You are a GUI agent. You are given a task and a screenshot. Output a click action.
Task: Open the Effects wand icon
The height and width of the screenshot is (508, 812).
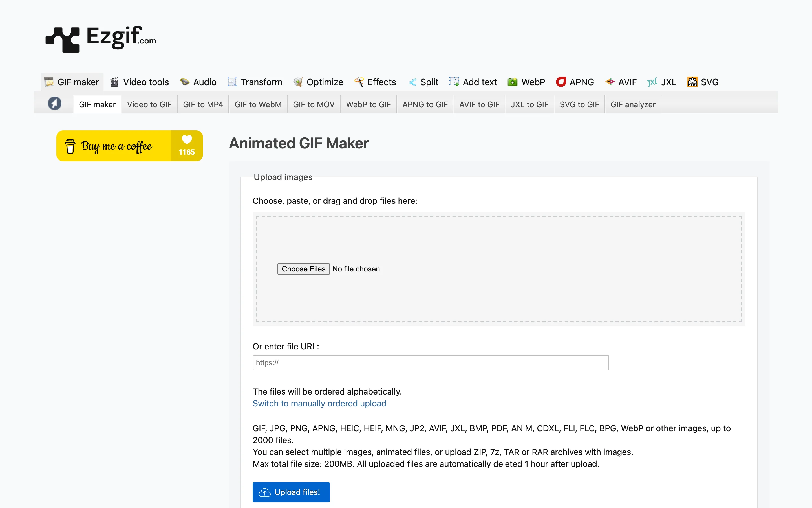359,82
